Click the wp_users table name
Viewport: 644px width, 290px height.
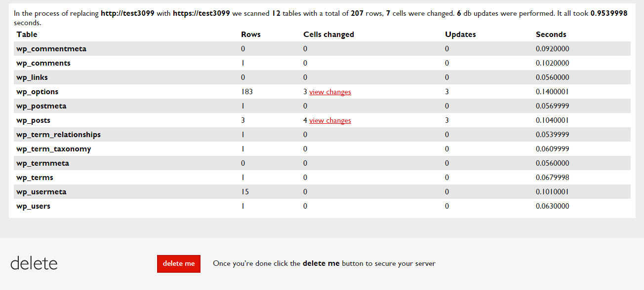34,206
